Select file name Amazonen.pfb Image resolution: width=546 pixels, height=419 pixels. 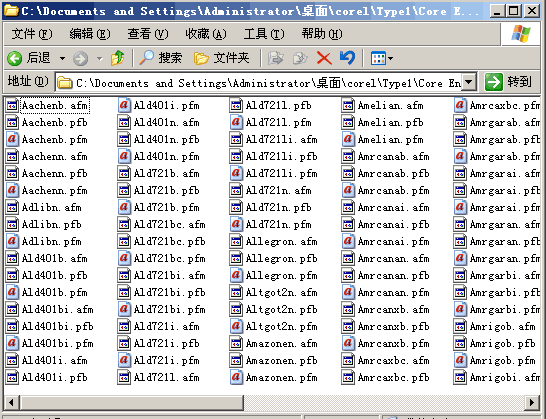pos(281,361)
